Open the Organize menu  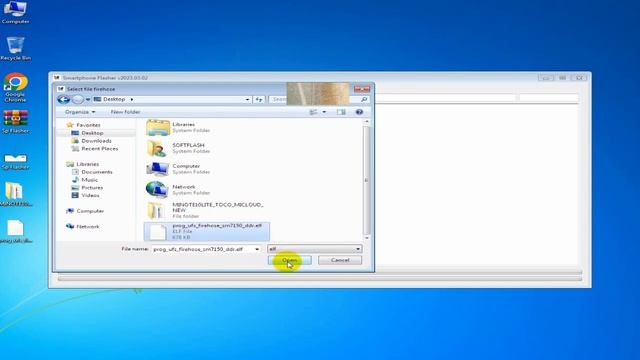tap(80, 112)
